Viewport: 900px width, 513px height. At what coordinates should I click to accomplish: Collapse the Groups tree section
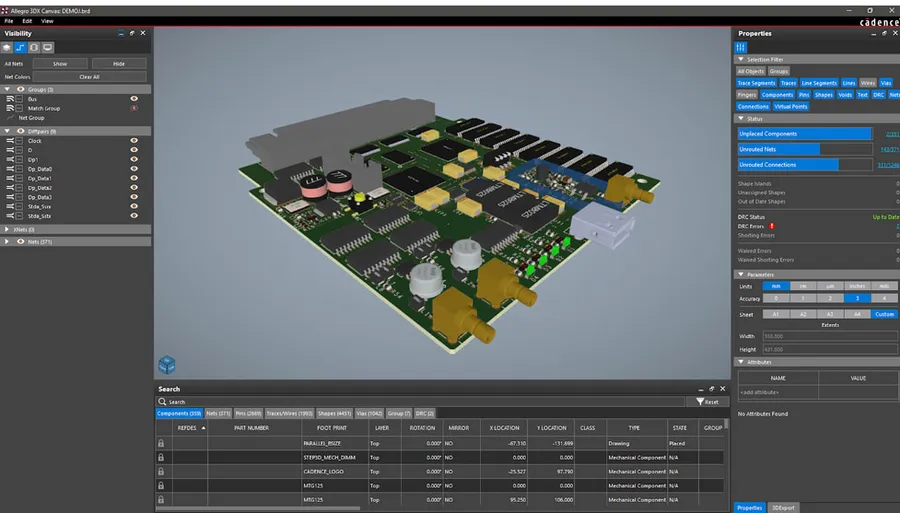pos(7,90)
